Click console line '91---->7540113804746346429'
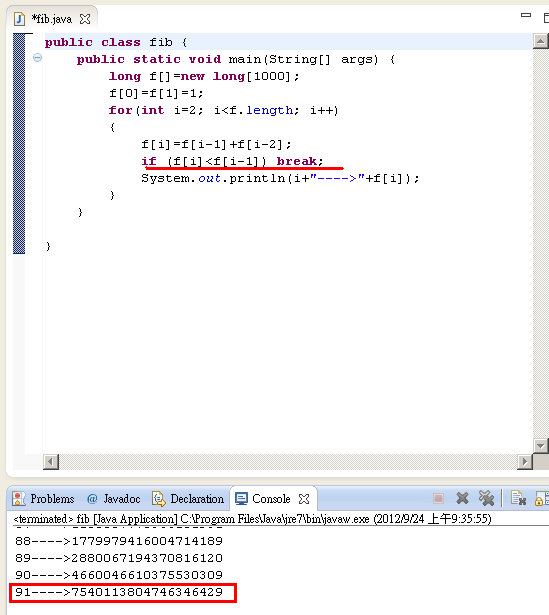The image size is (549, 615). coord(119,592)
